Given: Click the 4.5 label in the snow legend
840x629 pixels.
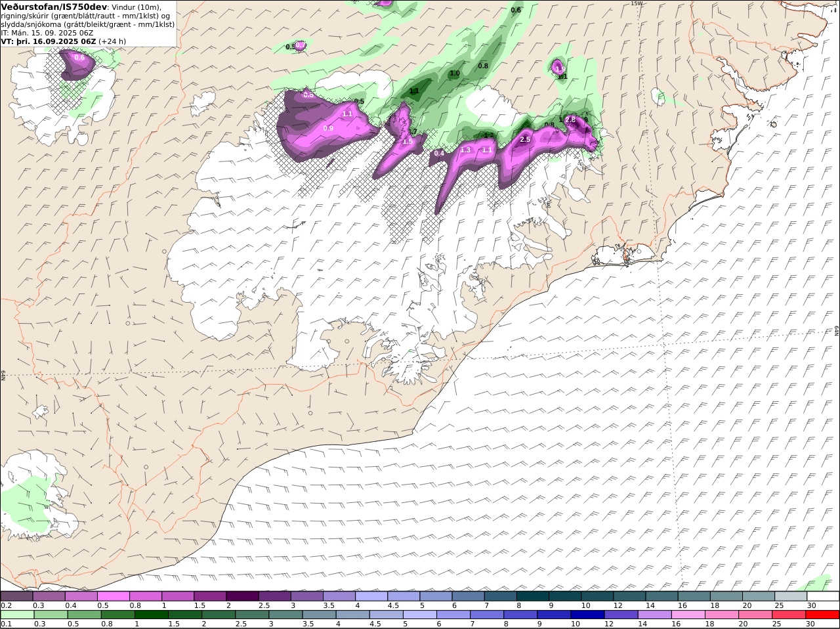Looking at the screenshot, I should click(x=393, y=605).
